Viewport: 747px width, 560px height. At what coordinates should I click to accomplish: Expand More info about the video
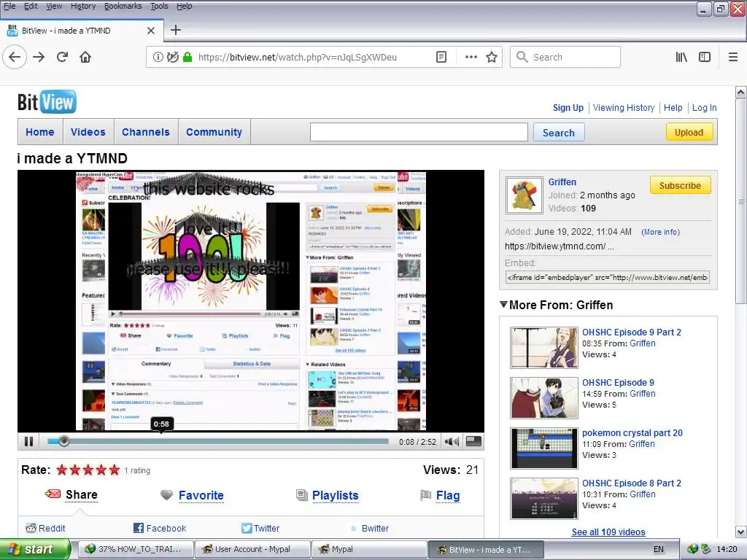tap(660, 232)
